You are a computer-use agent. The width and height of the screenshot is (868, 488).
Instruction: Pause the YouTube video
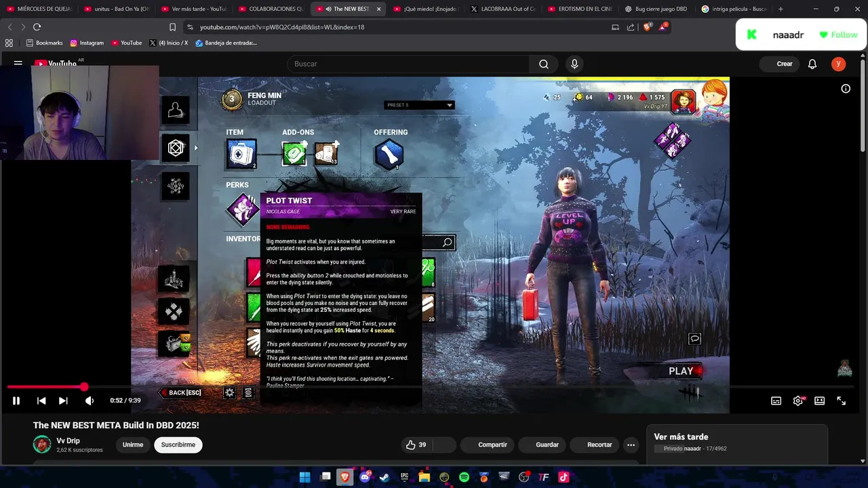[x=16, y=401]
